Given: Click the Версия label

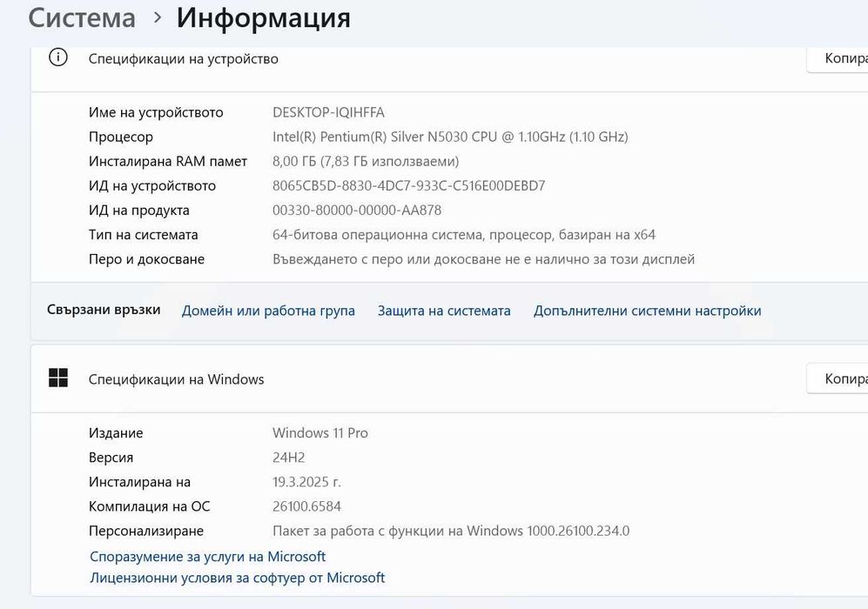Looking at the screenshot, I should 111,458.
